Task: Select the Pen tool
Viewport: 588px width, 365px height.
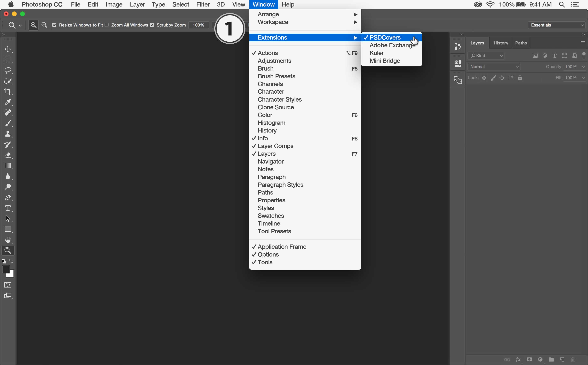Action: (8, 197)
